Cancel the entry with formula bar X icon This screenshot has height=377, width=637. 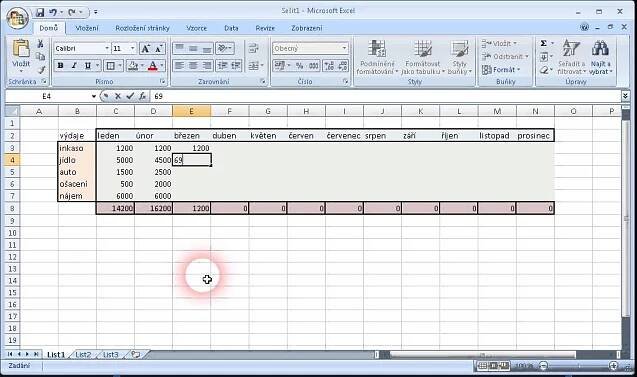point(118,96)
